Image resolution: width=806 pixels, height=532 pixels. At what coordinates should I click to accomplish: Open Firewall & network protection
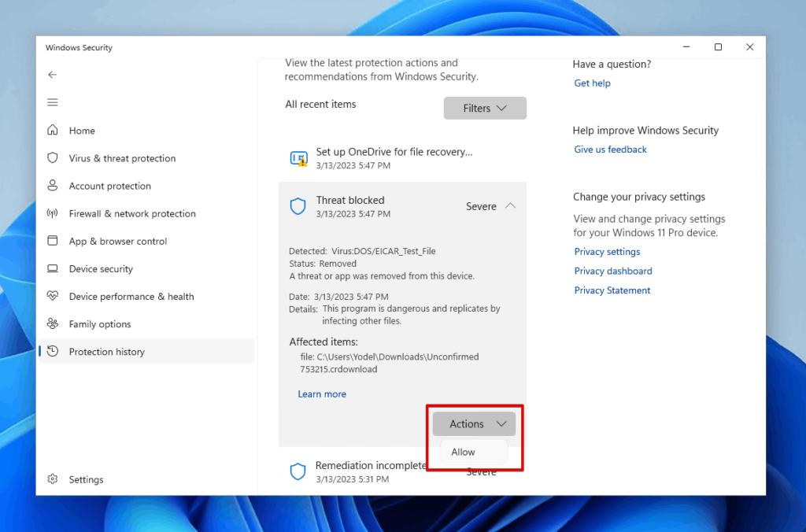pos(131,213)
